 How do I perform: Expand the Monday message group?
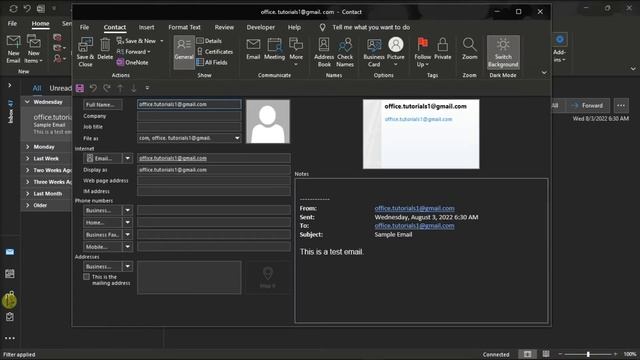point(27,147)
